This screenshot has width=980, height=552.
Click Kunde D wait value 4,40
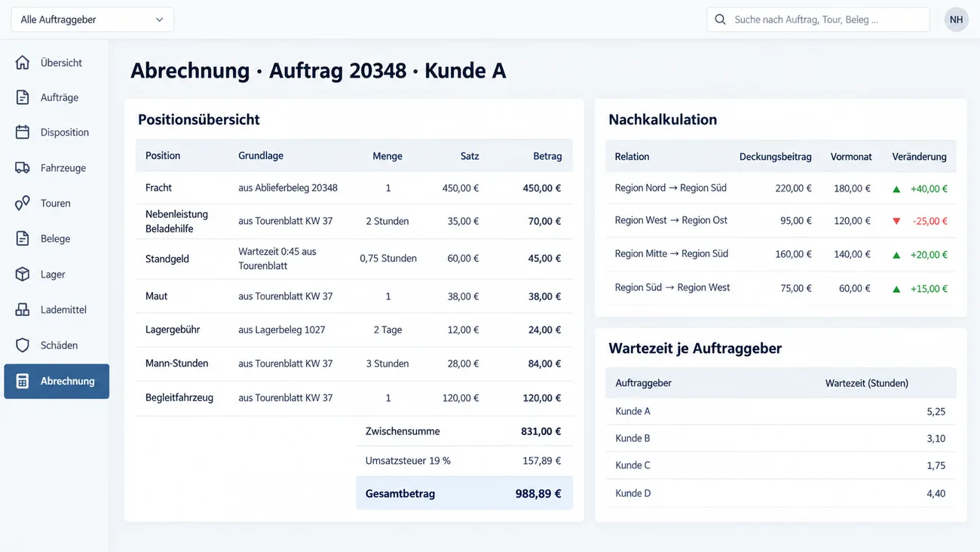pos(936,494)
